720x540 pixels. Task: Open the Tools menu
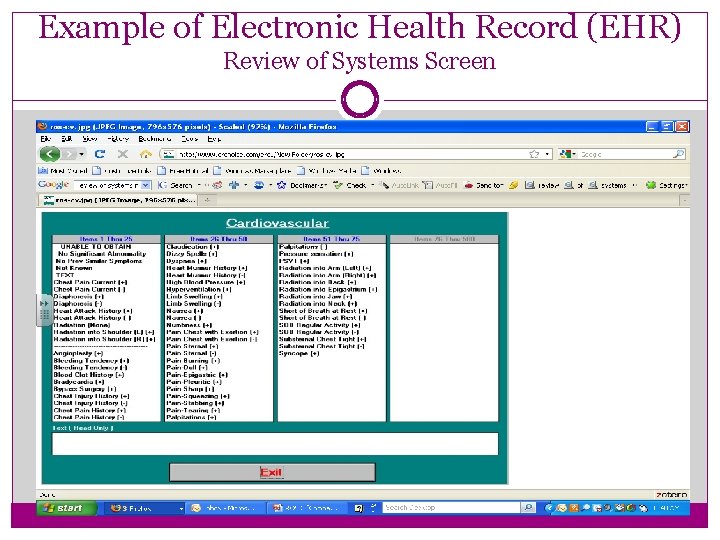189,139
